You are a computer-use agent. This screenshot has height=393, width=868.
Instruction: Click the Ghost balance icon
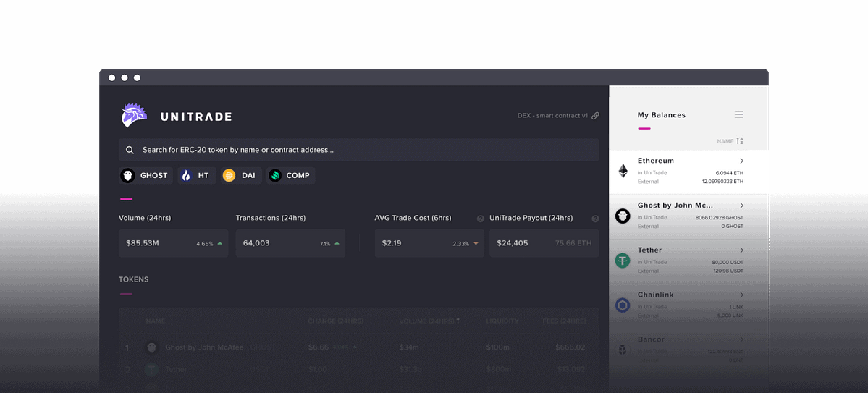(623, 216)
